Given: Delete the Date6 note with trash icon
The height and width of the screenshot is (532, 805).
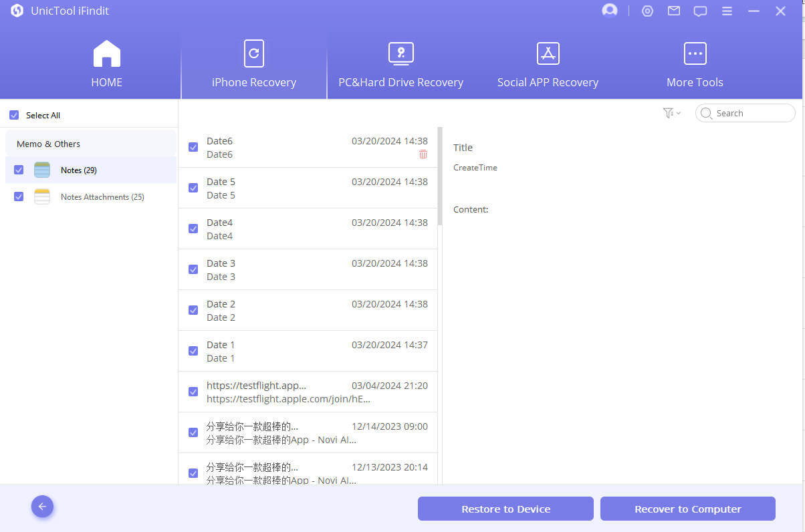Looking at the screenshot, I should [423, 154].
